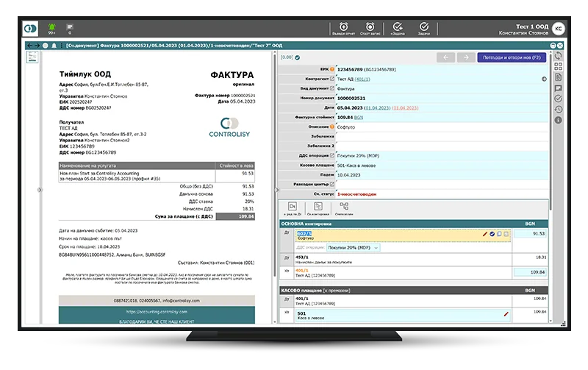This screenshot has height=370, width=588.
Task: Open ДДС операция dropdown Покупки 20% (МDР)
Action: click(354, 248)
